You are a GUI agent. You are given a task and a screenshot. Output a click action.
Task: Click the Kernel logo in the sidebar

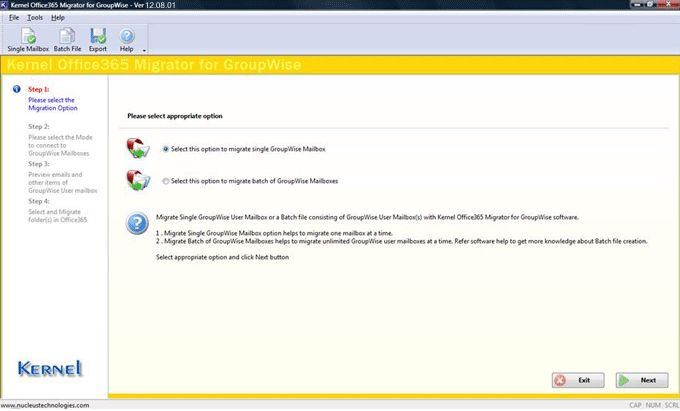coord(50,369)
